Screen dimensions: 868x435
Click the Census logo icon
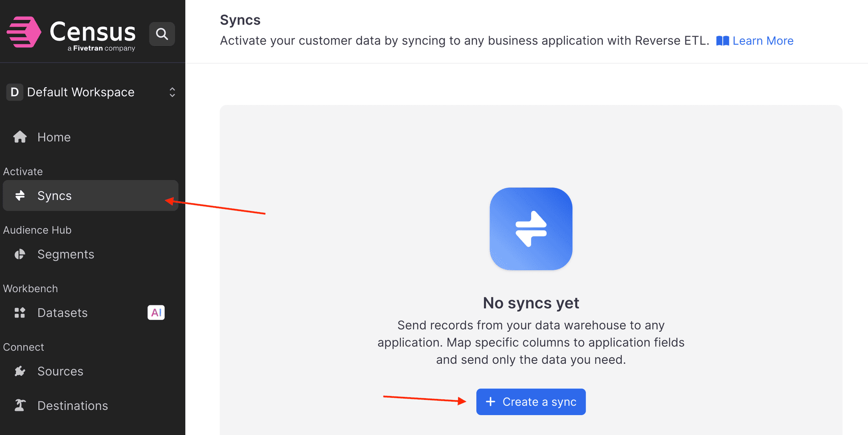24,32
